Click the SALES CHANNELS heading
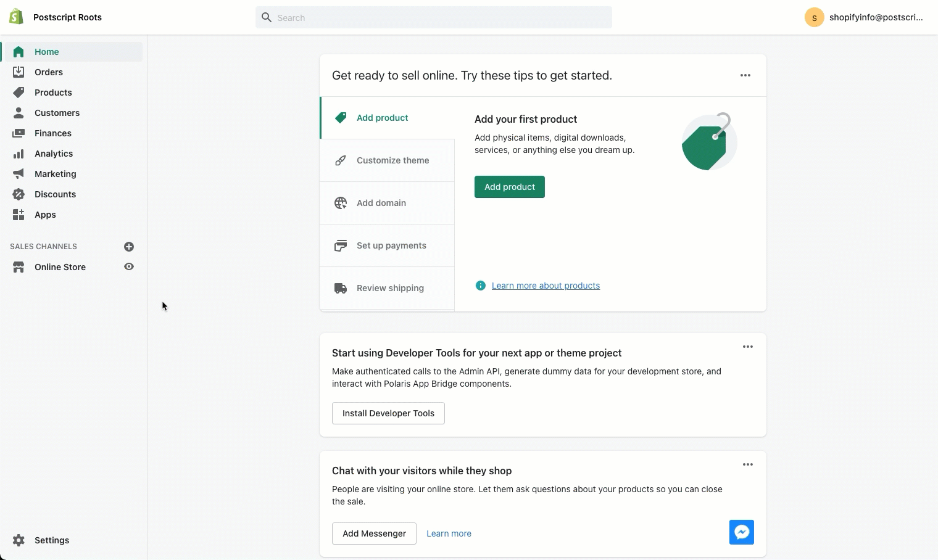Screen dimensions: 938x560 tap(43, 246)
